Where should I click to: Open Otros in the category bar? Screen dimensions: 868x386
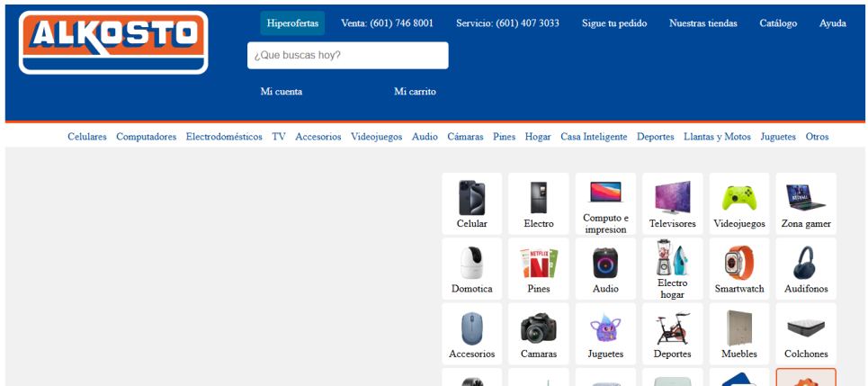(x=817, y=137)
